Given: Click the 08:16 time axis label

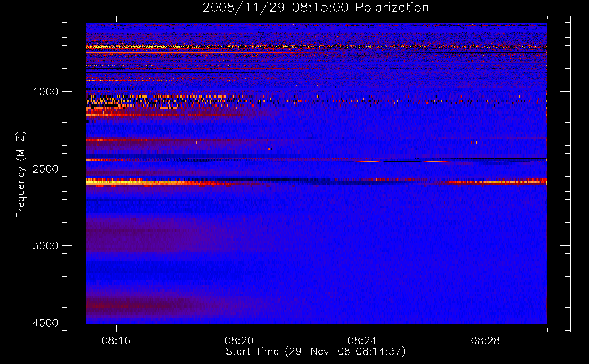Looking at the screenshot, I should point(116,341).
